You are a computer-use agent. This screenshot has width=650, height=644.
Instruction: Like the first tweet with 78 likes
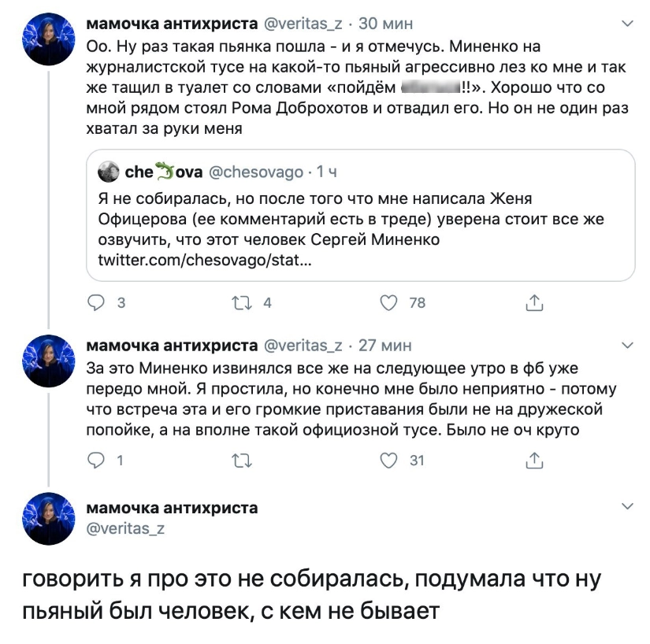tap(388, 302)
